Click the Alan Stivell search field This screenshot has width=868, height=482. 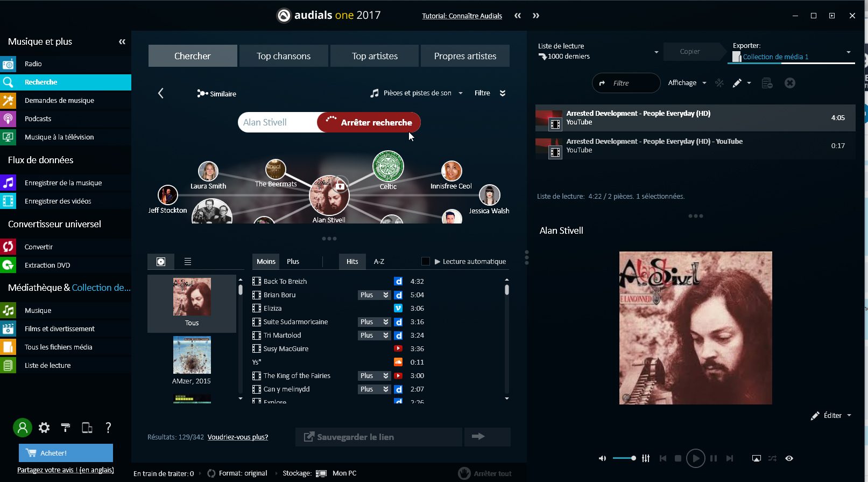point(278,122)
